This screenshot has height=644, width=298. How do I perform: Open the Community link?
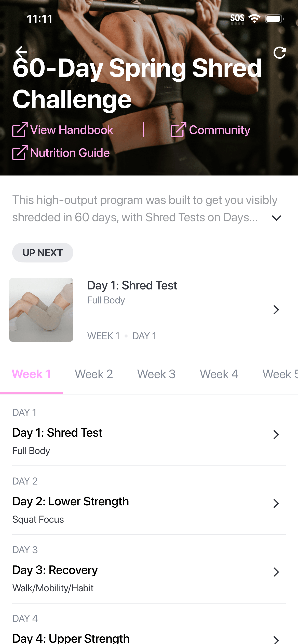tap(220, 130)
